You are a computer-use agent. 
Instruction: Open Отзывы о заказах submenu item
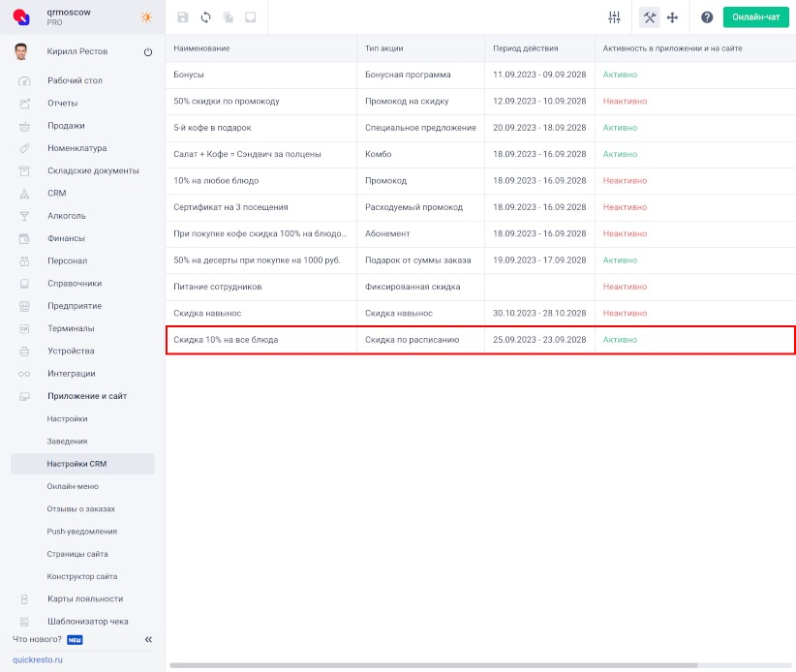80,508
